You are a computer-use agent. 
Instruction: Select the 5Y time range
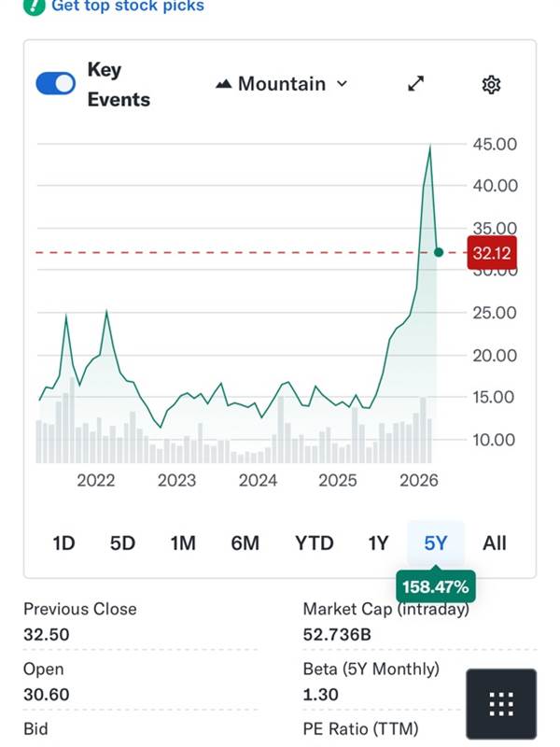pos(436,543)
